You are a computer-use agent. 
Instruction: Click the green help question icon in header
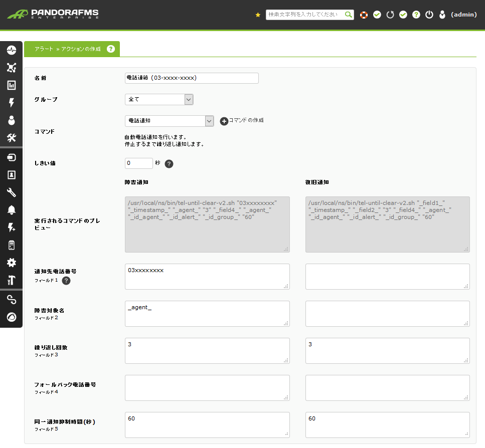coord(416,15)
